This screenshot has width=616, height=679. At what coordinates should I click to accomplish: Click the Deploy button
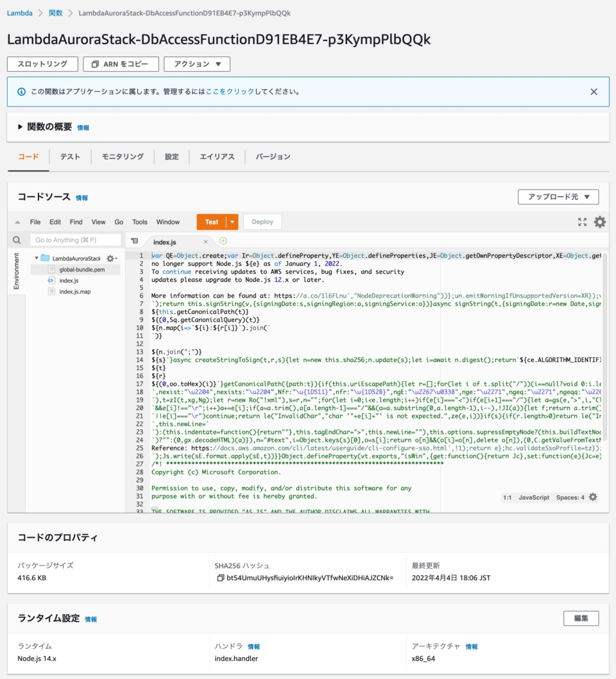tap(262, 221)
